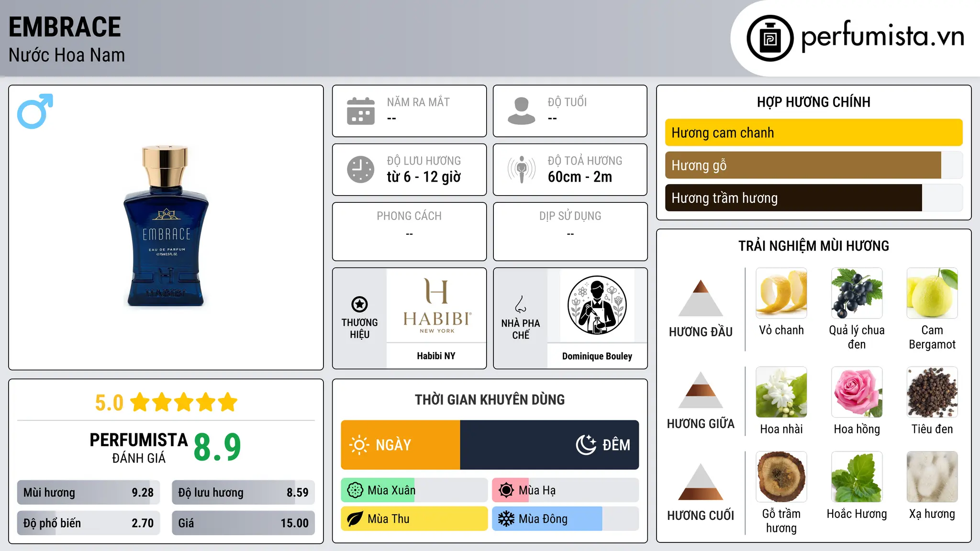Click the perfumista.vn perfume bottle logo icon

pyautogui.click(x=770, y=38)
